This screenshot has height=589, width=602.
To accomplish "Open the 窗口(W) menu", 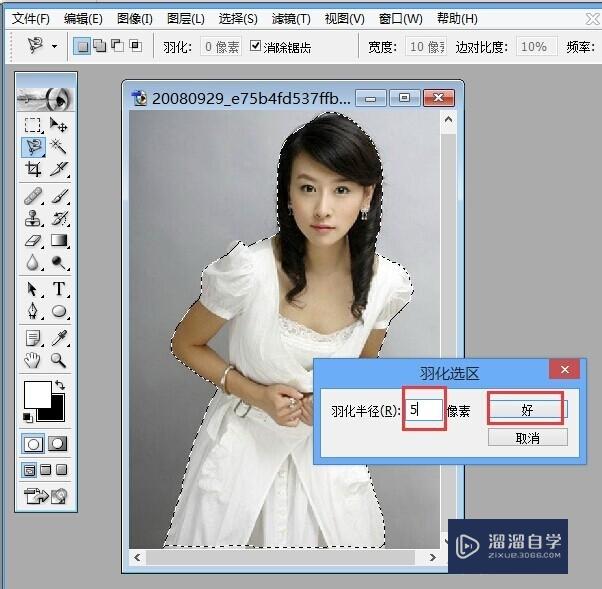I will (400, 18).
